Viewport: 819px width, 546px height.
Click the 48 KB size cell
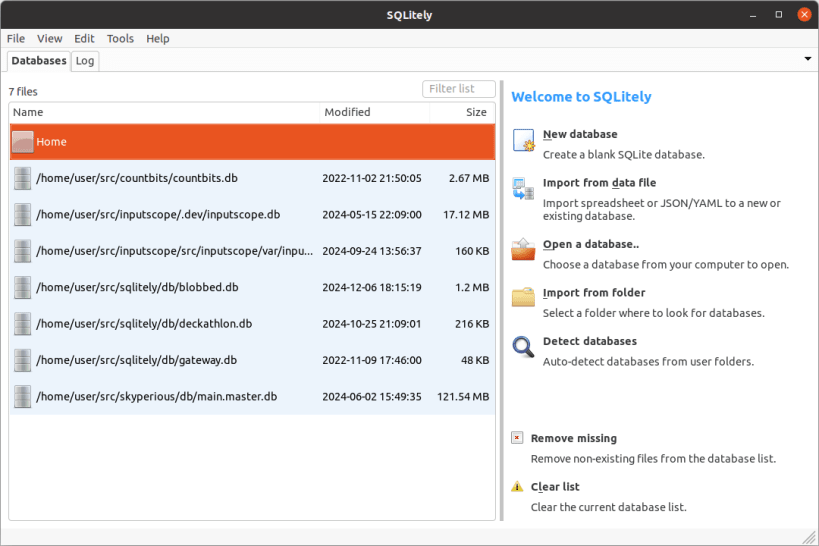pos(475,360)
